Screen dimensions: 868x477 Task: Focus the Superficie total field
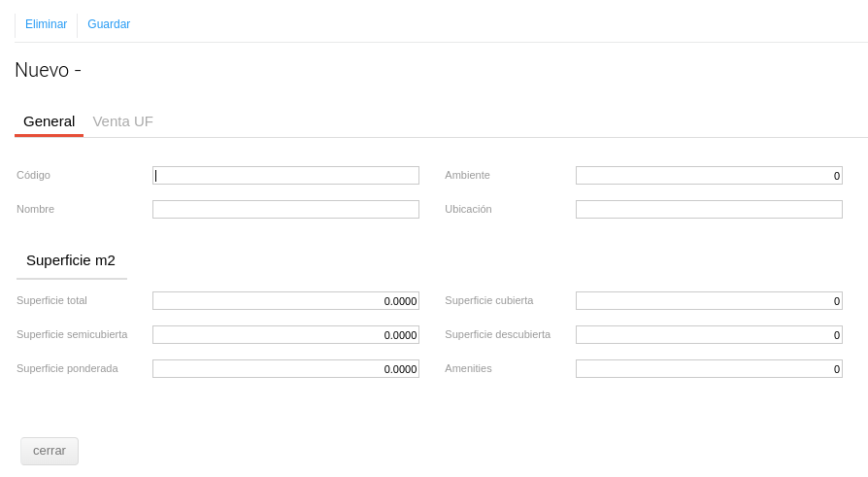tap(285, 301)
